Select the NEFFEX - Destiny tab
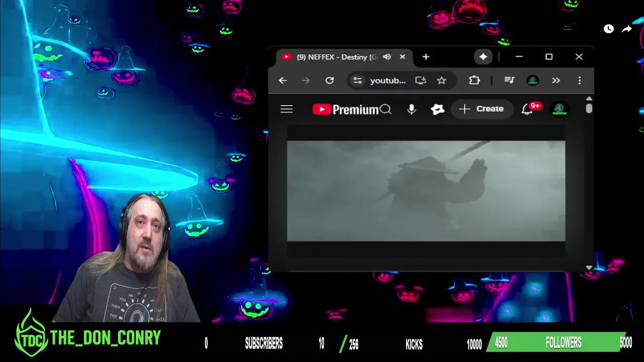 (x=345, y=57)
